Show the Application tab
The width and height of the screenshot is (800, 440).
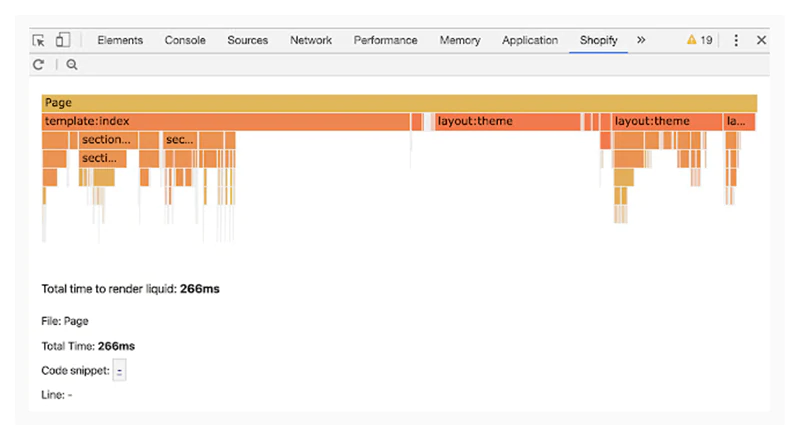[530, 40]
